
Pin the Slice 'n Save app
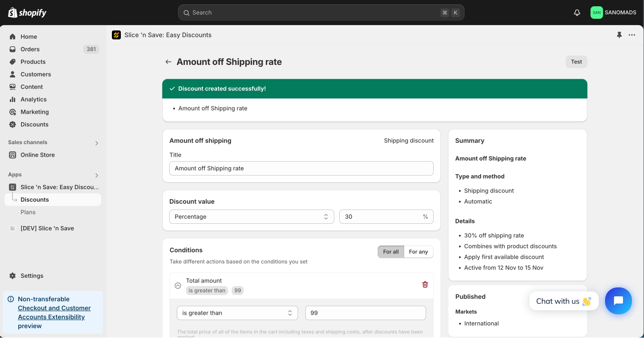(619, 35)
